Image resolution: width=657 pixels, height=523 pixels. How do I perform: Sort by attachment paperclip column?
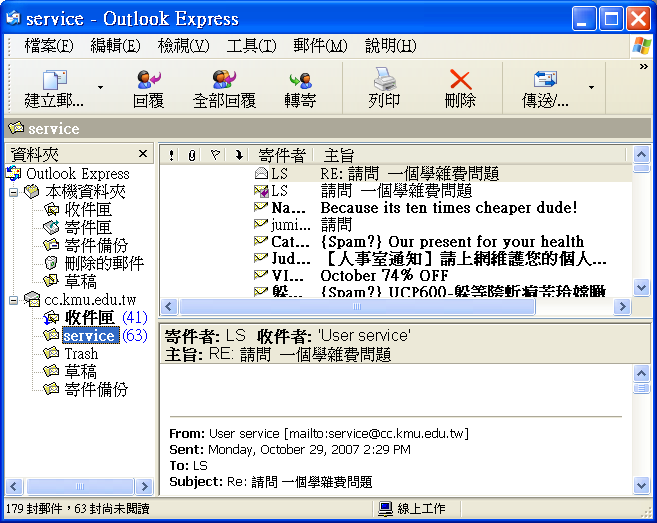coord(192,155)
